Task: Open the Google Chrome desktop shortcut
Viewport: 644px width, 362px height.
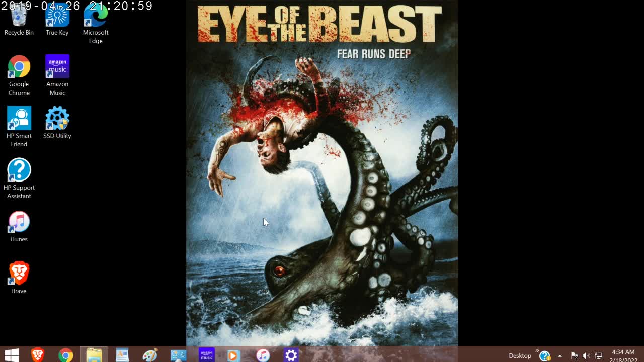Action: pyautogui.click(x=19, y=75)
